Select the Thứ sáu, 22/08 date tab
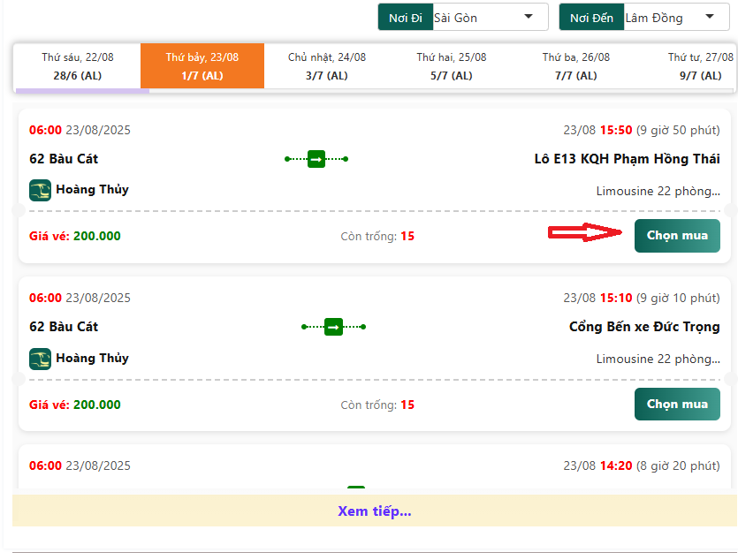 [x=78, y=66]
